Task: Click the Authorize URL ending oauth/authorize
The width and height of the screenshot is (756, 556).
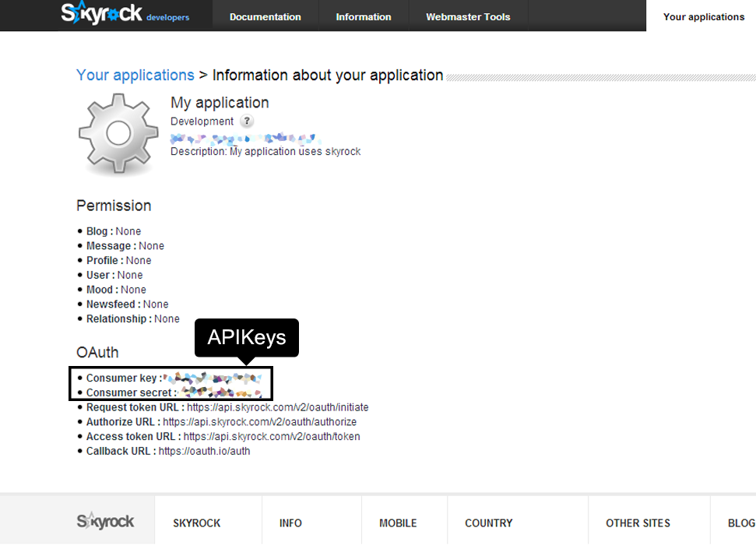Action: click(260, 422)
